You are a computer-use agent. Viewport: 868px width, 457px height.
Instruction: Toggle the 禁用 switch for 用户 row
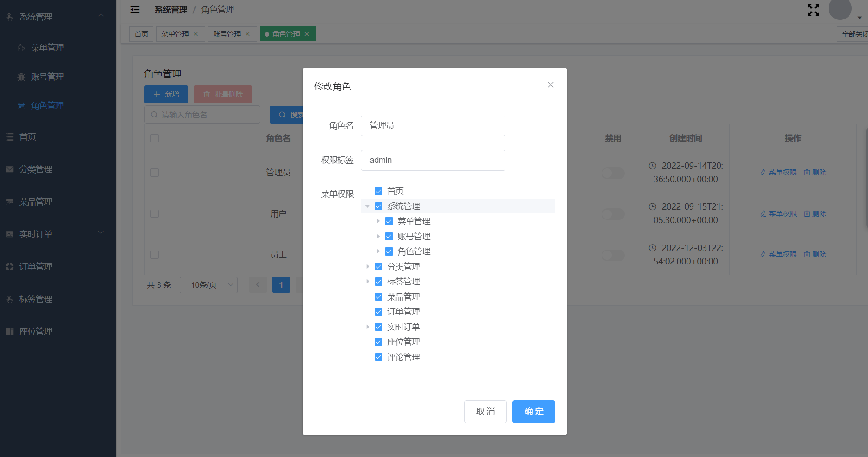(613, 214)
